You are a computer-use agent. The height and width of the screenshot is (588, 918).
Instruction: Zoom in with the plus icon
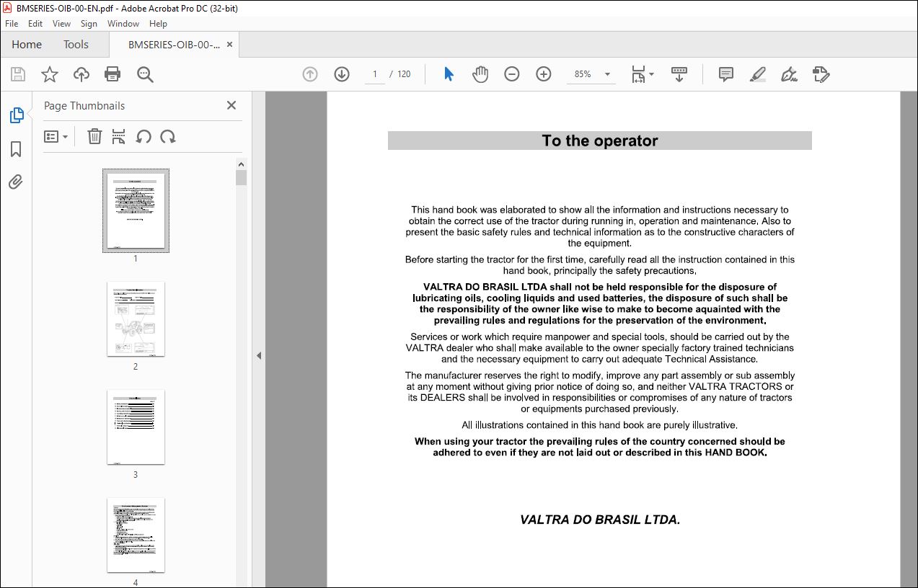[544, 74]
